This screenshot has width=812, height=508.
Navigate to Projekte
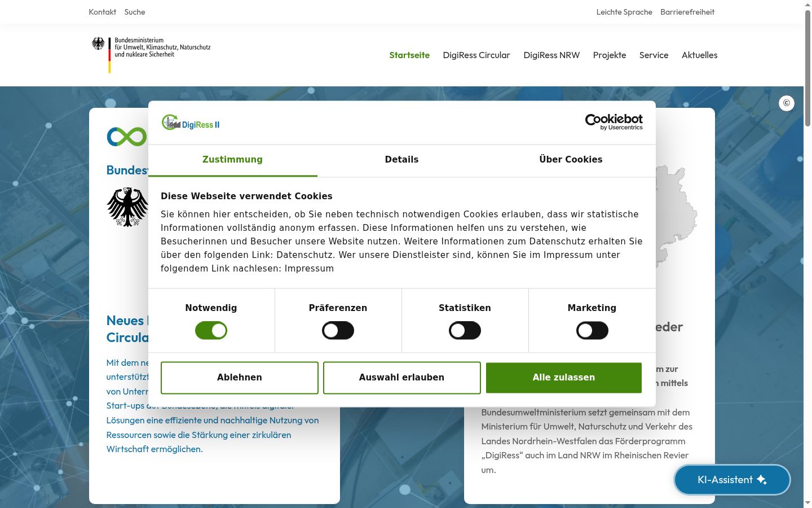610,55
